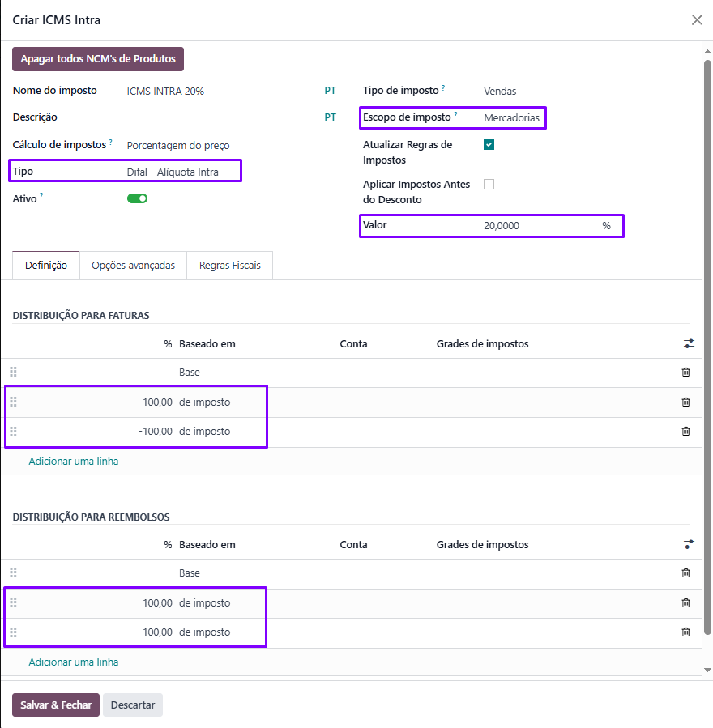
Task: Select Base cell in invoice distribution
Action: pyautogui.click(x=190, y=373)
